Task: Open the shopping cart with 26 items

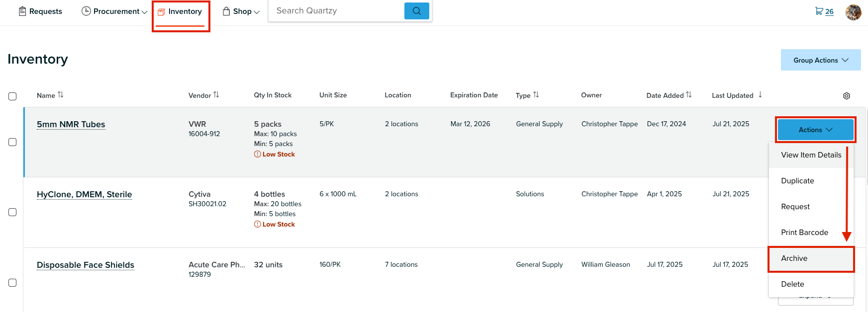Action: 824,11
